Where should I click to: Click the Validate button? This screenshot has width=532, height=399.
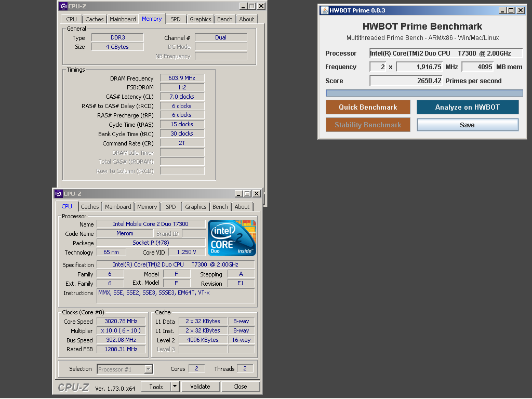click(200, 387)
